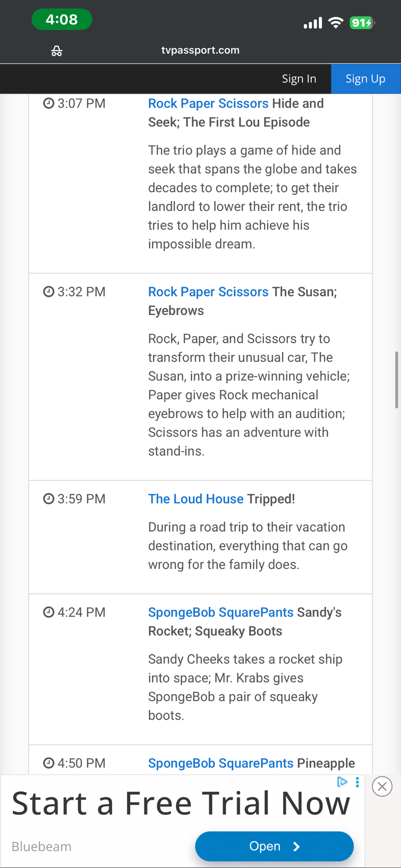
Task: Tap the private browsing incognito icon
Action: (x=57, y=51)
